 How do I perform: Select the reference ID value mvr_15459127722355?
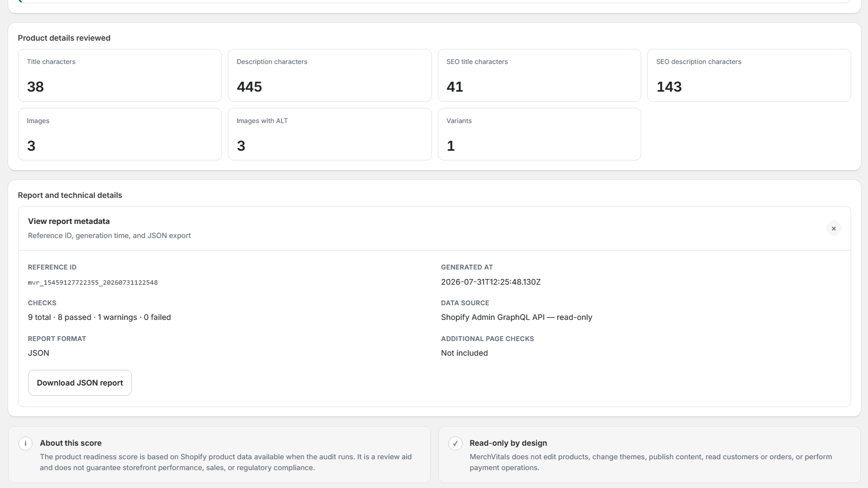click(93, 282)
